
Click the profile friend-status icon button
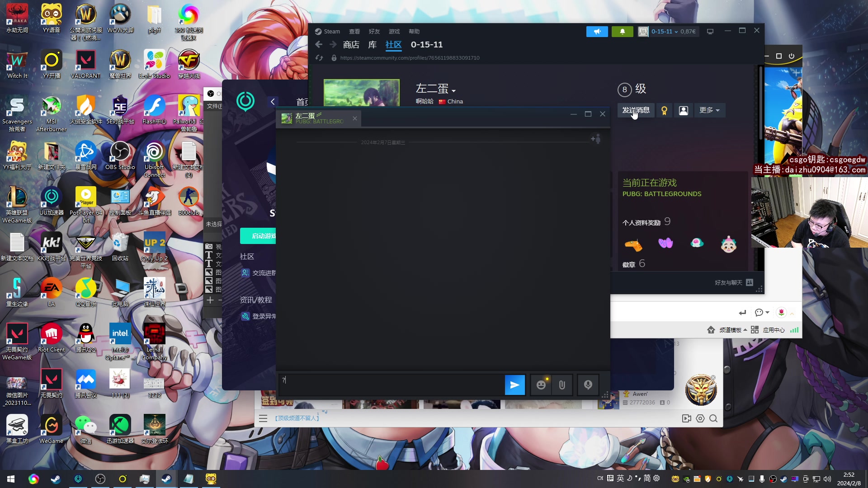pyautogui.click(x=684, y=110)
